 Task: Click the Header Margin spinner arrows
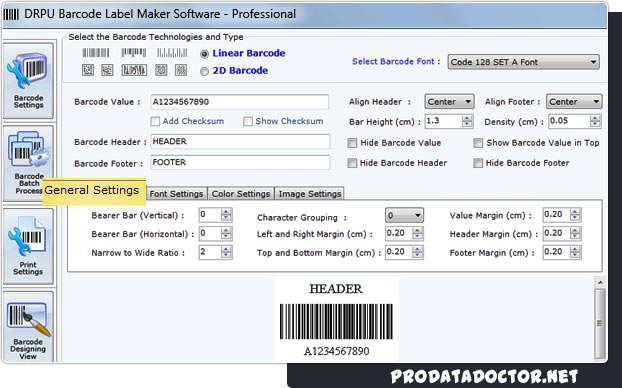click(575, 234)
